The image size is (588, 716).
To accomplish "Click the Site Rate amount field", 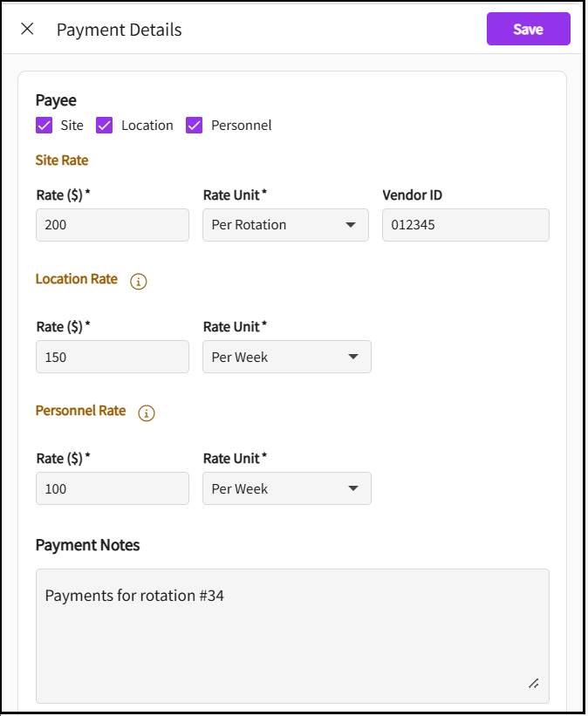I will click(x=112, y=225).
